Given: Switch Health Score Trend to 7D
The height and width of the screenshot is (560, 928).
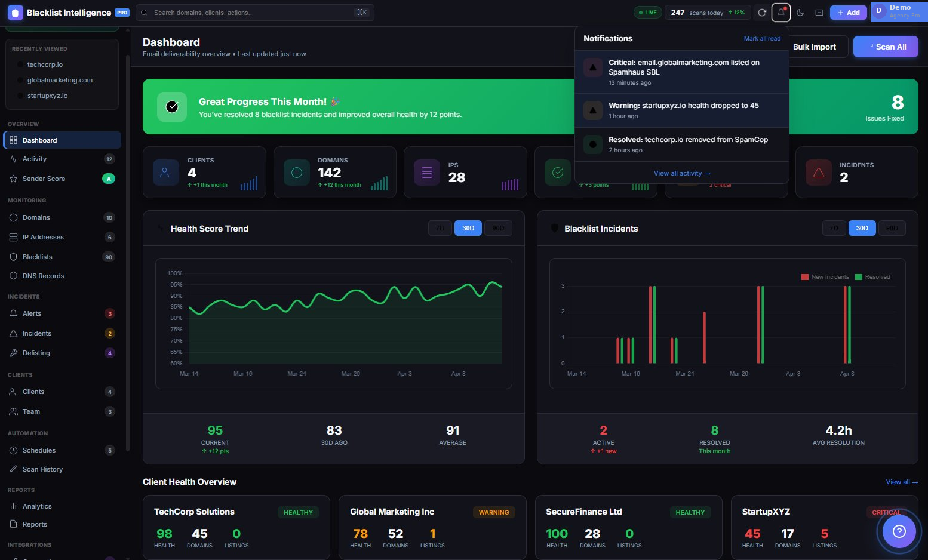Looking at the screenshot, I should point(440,228).
